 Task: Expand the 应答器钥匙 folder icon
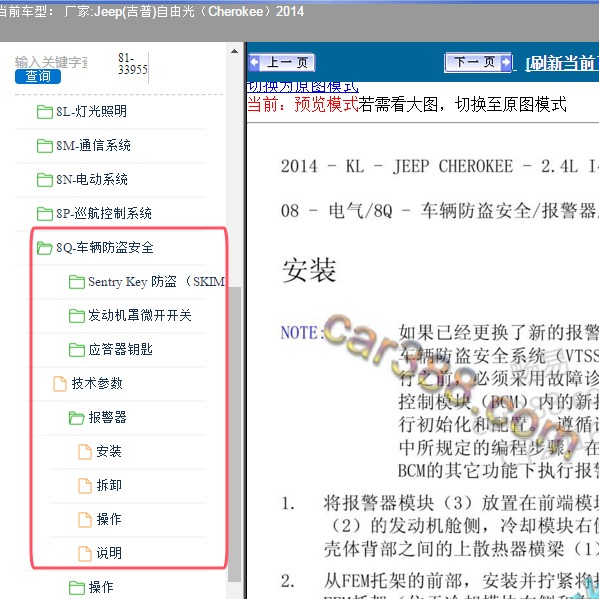(x=77, y=350)
